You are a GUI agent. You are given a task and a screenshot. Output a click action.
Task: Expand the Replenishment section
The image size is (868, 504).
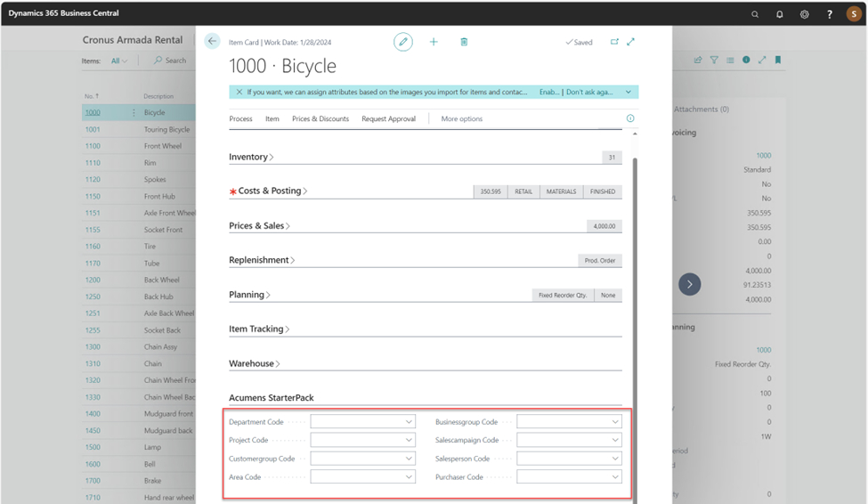tap(262, 260)
